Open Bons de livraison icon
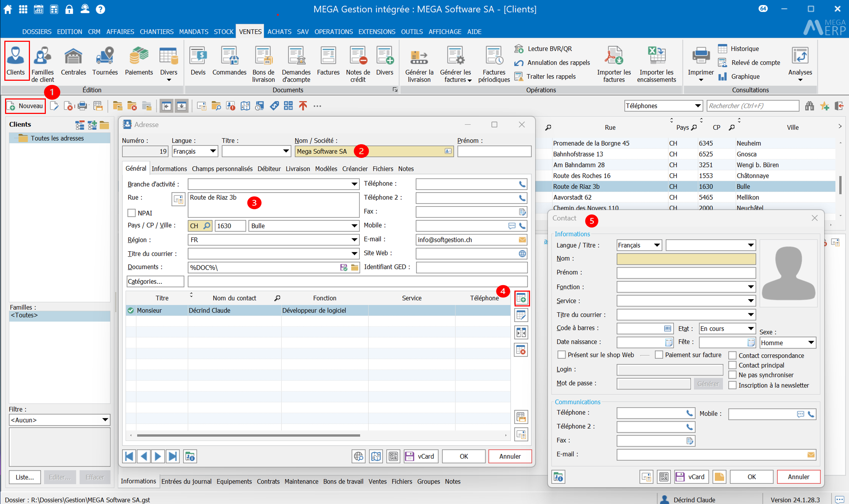The width and height of the screenshot is (849, 504). [x=263, y=64]
